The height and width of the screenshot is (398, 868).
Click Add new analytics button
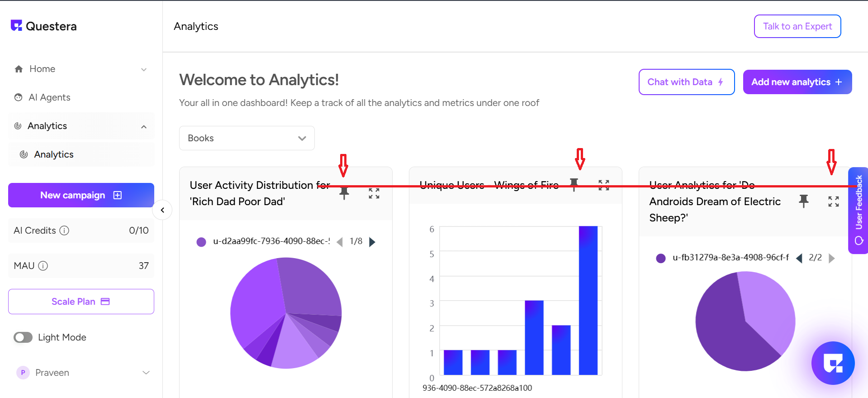point(797,82)
